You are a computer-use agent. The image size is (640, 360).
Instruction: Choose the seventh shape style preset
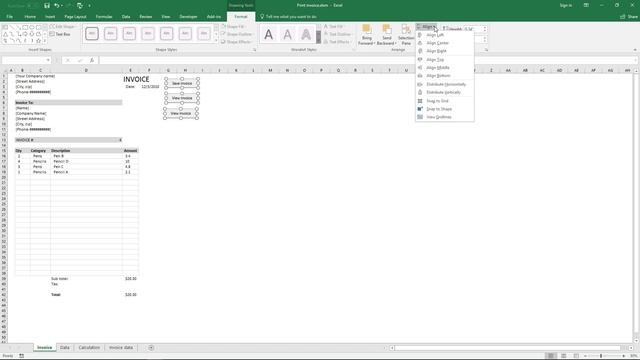click(204, 33)
